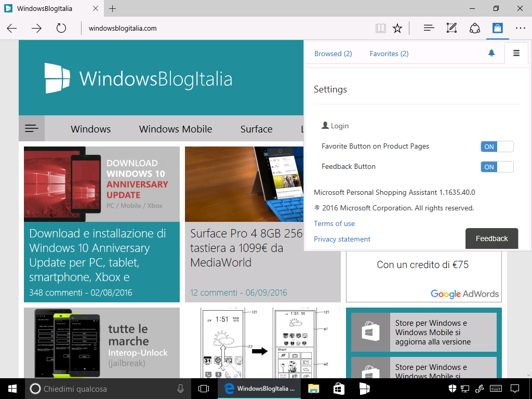Viewport: 532px width, 399px height.
Task: Open Surface Pro 4 MediaWorld article title
Action: click(x=247, y=248)
